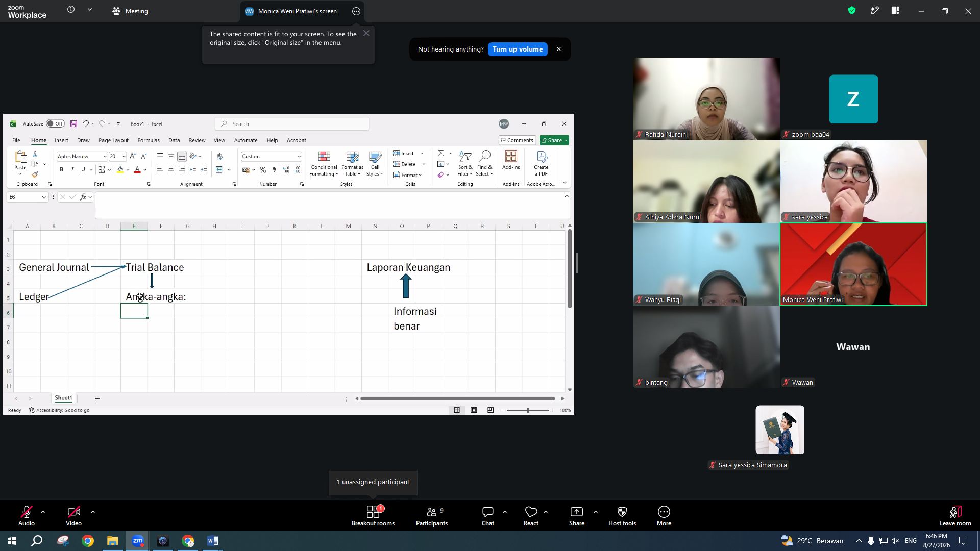The height and width of the screenshot is (551, 980).
Task: Open Host tools shield icon
Action: [622, 515]
